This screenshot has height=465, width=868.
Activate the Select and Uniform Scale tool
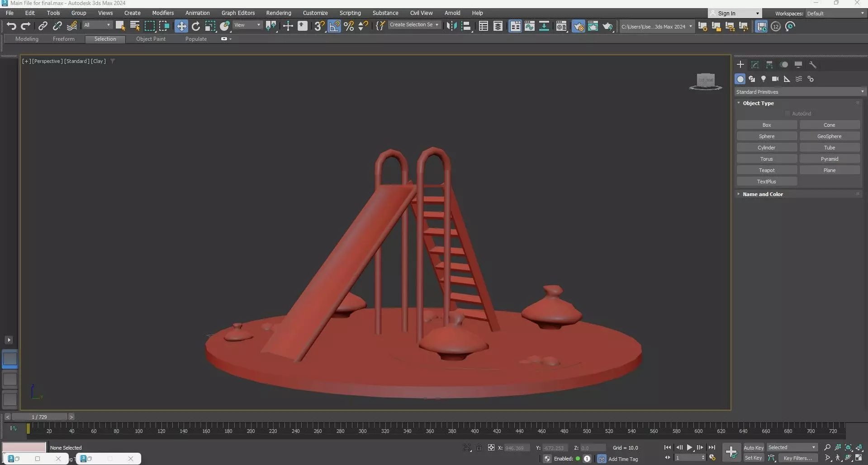tap(210, 26)
